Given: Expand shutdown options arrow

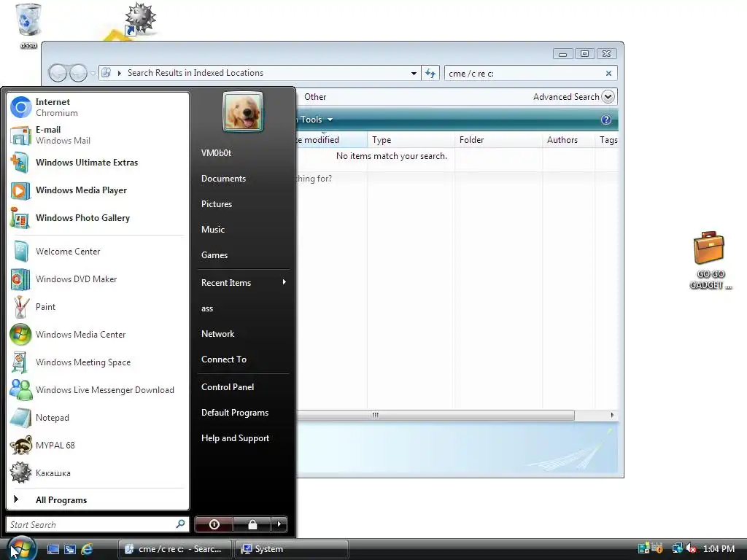Looking at the screenshot, I should tap(279, 524).
